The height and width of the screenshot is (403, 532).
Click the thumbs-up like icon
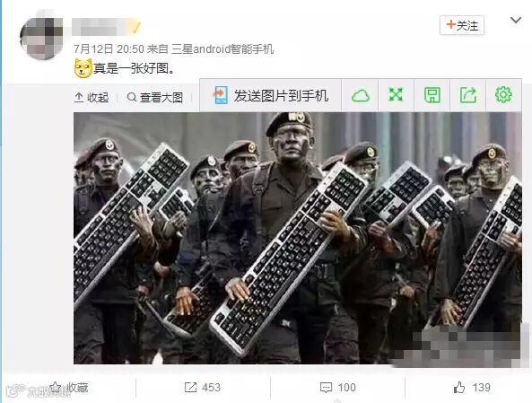[459, 388]
